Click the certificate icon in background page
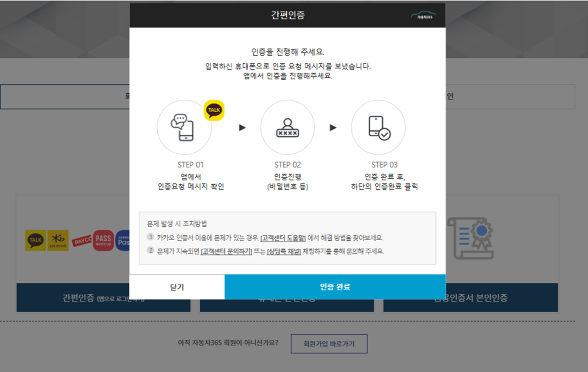Image resolution: width=588 pixels, height=372 pixels. click(x=471, y=238)
